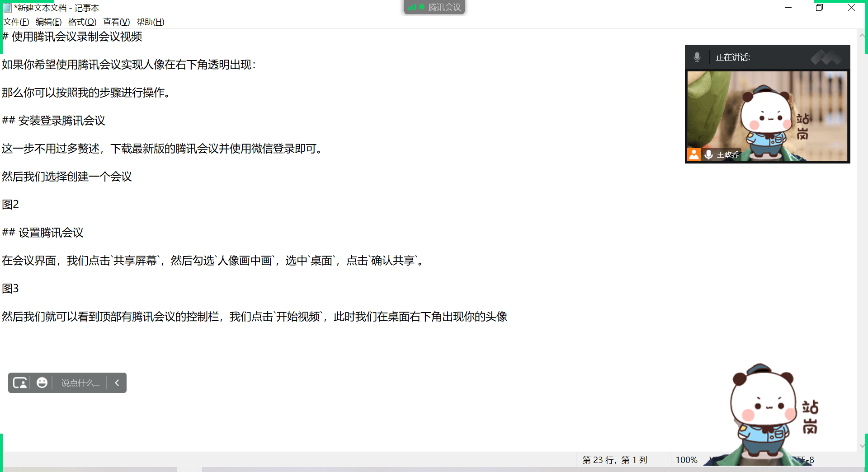
Task: Switch the video panel layout with the diamond icon
Action: 826,57
